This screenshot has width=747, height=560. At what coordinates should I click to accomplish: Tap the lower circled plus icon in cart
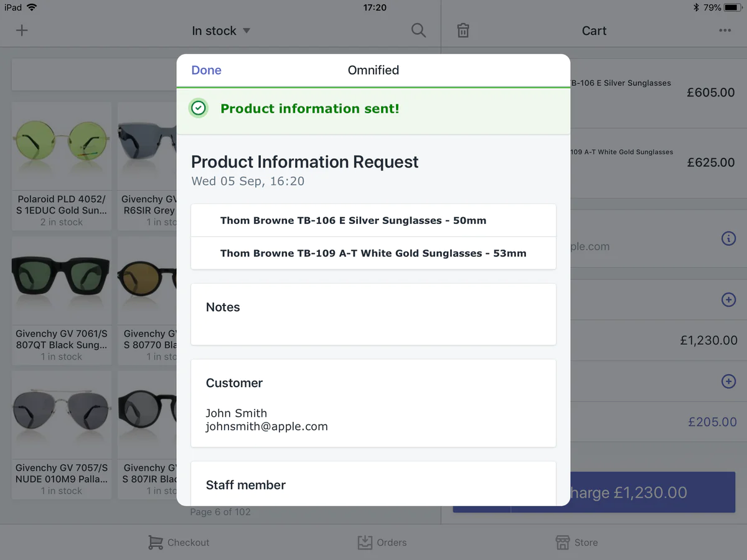tap(728, 381)
